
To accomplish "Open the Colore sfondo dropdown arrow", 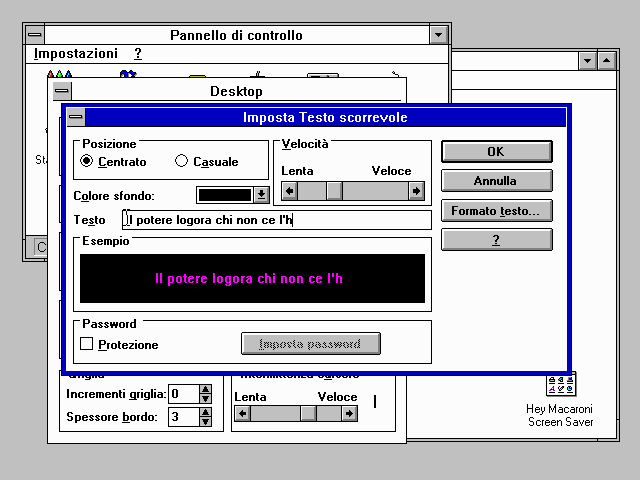I will point(261,195).
